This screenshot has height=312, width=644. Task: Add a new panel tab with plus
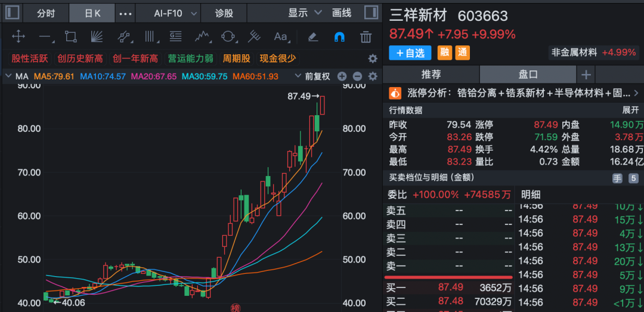pos(586,75)
